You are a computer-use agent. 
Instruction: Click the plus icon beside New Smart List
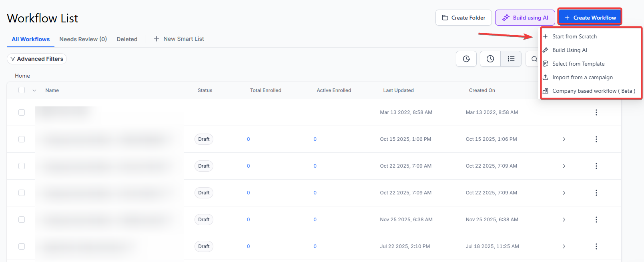tap(156, 39)
